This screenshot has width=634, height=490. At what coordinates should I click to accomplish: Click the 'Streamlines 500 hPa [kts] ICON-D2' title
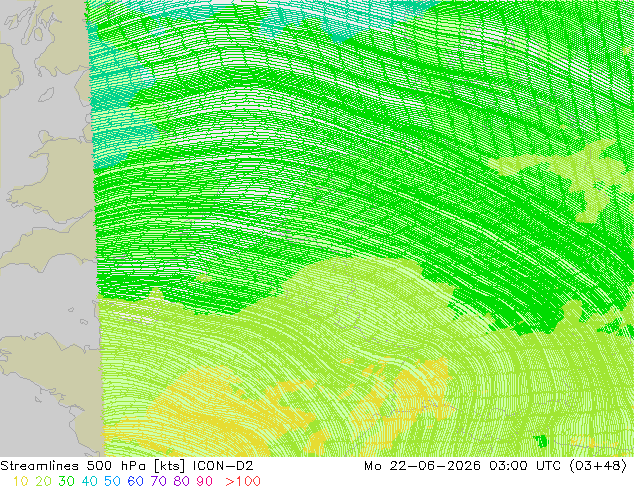127,466
